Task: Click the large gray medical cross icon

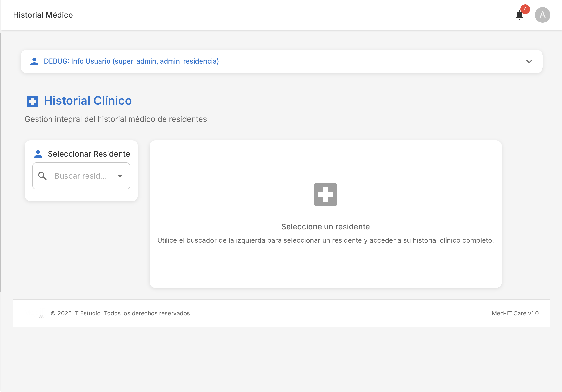Action: tap(325, 194)
